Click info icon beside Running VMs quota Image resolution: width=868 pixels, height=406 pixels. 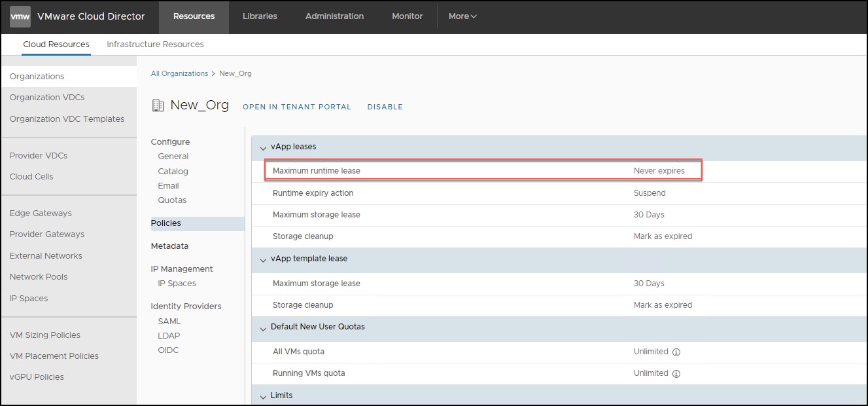(x=676, y=374)
